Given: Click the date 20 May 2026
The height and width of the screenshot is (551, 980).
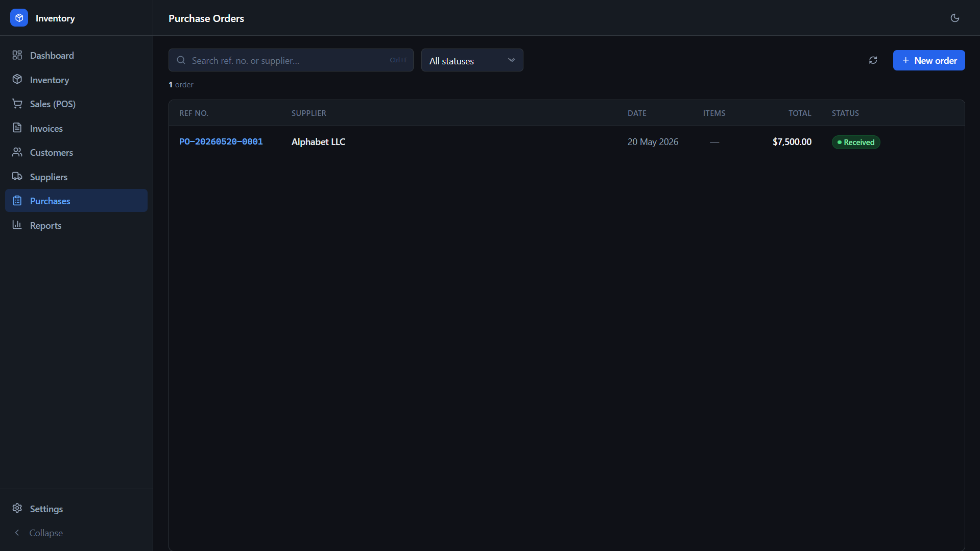Looking at the screenshot, I should pyautogui.click(x=653, y=142).
